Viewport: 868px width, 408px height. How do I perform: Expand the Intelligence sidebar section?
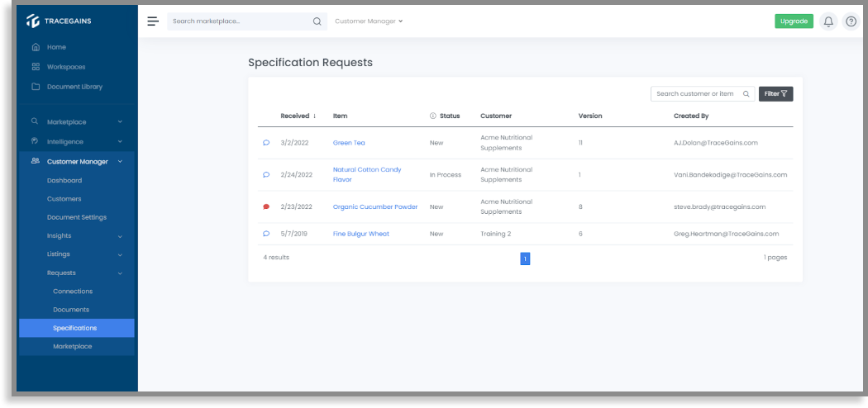click(x=77, y=141)
